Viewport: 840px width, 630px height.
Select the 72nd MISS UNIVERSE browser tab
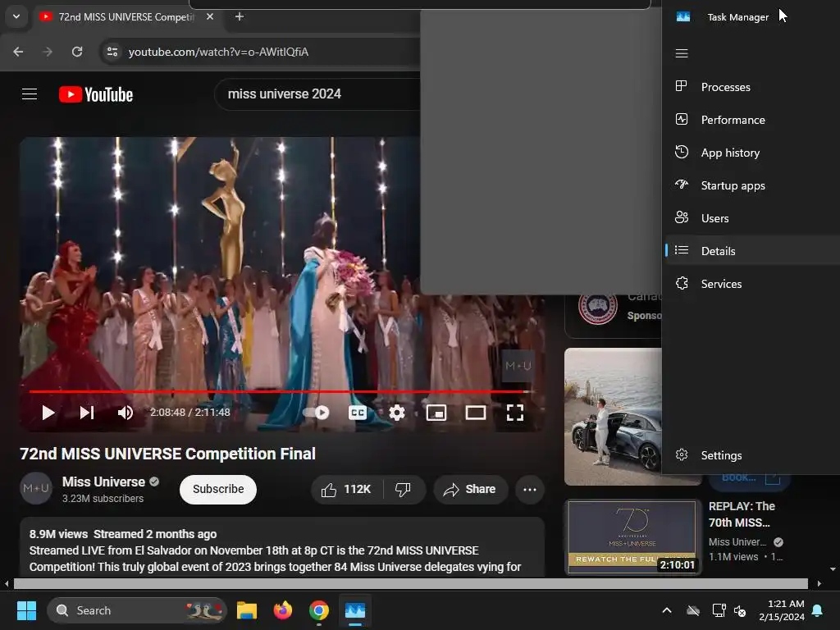pos(126,16)
